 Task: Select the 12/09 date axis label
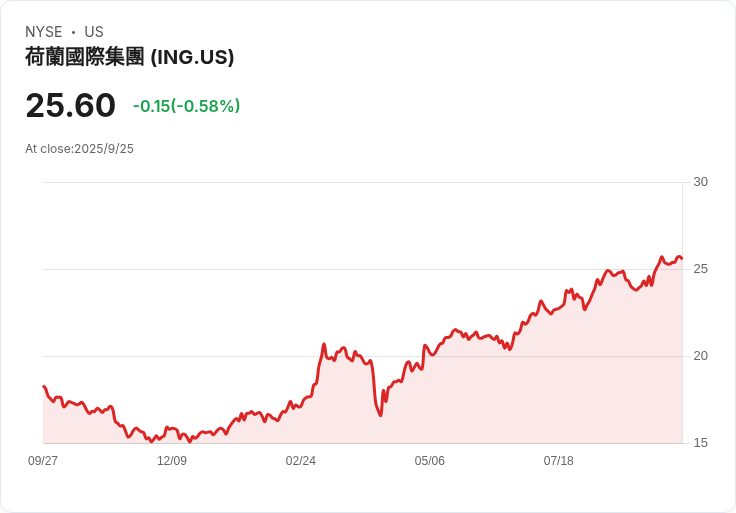click(x=172, y=461)
